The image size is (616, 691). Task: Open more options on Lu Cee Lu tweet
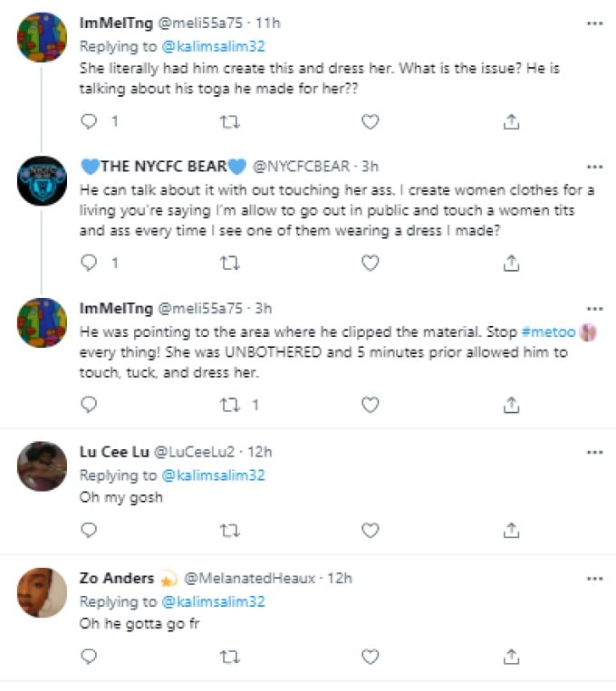(594, 451)
